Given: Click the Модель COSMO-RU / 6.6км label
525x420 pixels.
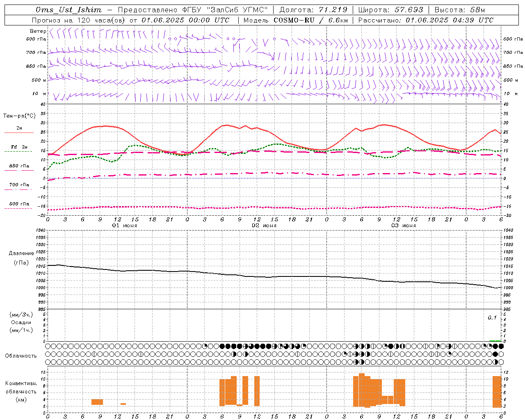Looking at the screenshot, I should 296,20.
